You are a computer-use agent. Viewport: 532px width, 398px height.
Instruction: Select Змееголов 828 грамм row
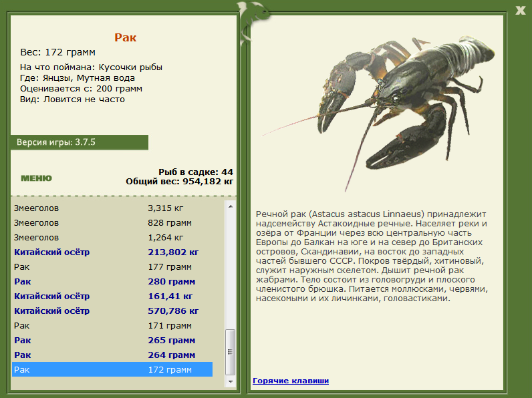coord(112,223)
